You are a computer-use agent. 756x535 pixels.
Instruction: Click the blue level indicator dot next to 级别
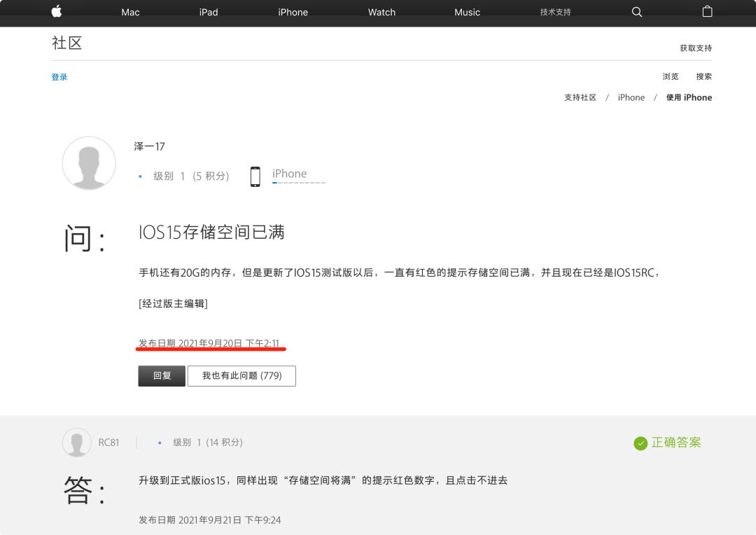140,176
